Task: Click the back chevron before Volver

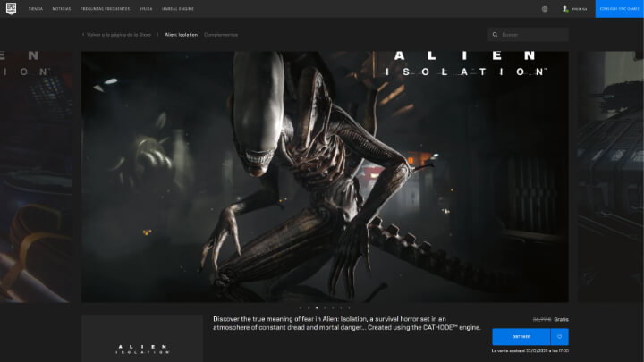Action: point(83,35)
